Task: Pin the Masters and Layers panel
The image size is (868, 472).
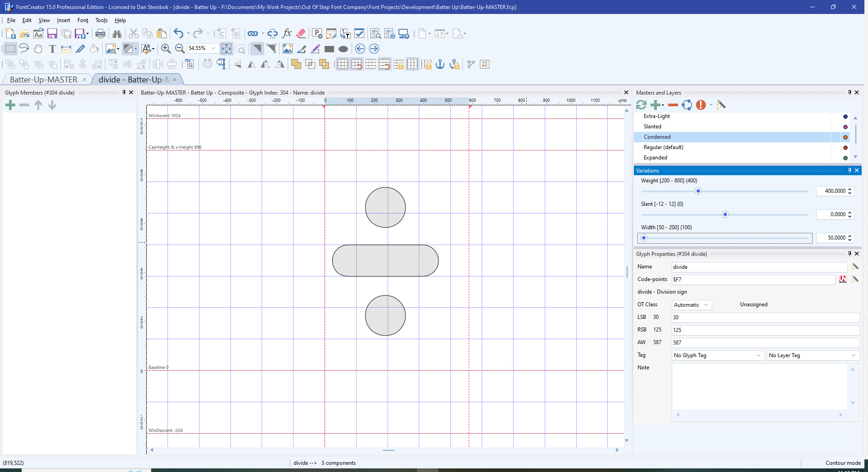Action: 850,92
